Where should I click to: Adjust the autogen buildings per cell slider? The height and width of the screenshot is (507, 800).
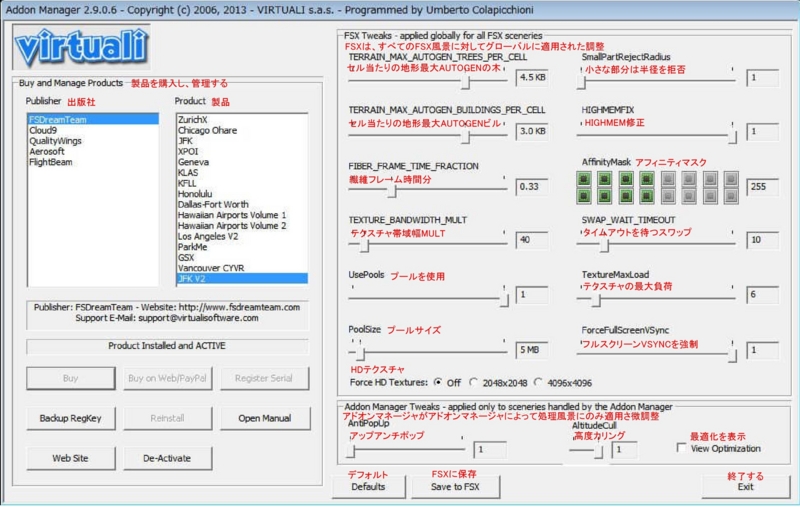(465, 136)
